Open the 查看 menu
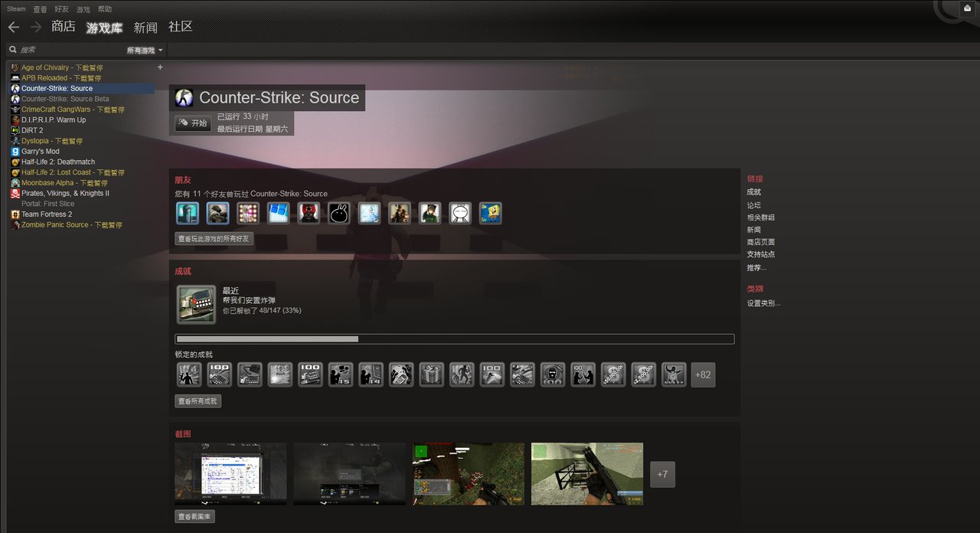 click(40, 9)
